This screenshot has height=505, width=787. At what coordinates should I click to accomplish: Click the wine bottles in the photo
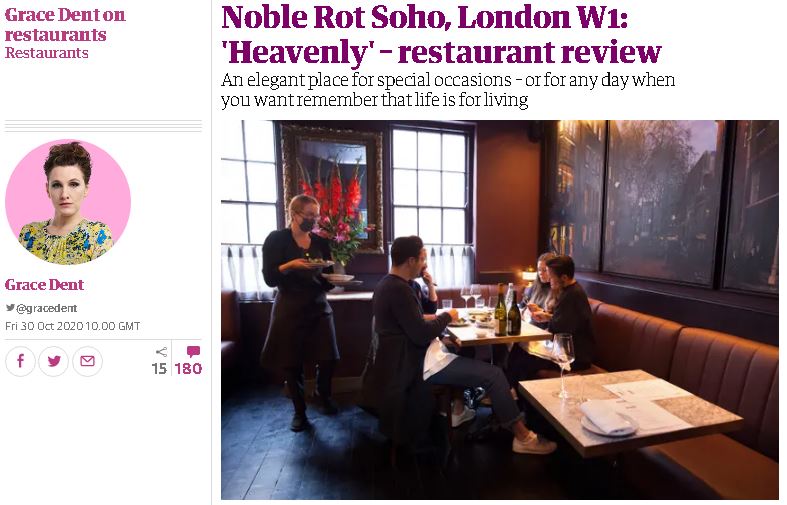coord(507,310)
